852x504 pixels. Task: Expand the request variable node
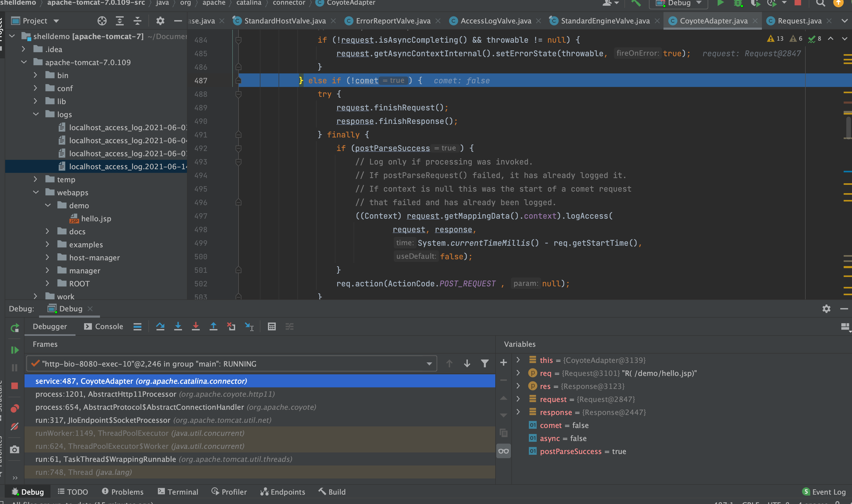[518, 399]
